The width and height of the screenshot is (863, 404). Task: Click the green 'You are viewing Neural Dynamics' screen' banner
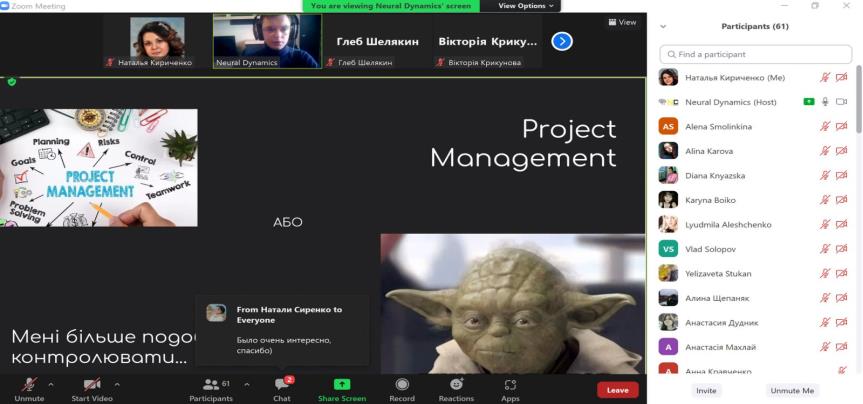click(x=391, y=6)
